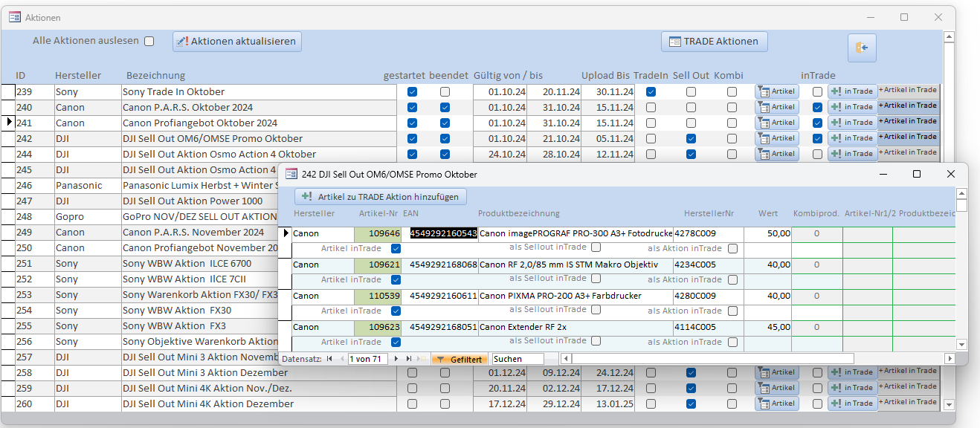
Task: Click Artikel-Nr '109623' cell
Action: point(378,327)
